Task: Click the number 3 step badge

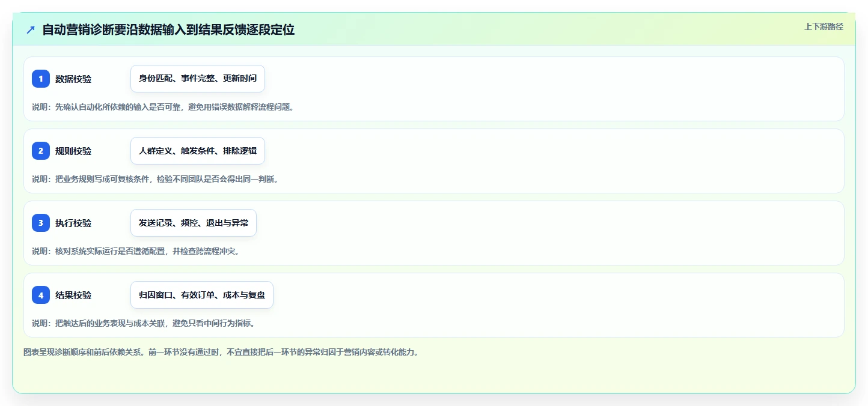Action: pyautogui.click(x=41, y=223)
